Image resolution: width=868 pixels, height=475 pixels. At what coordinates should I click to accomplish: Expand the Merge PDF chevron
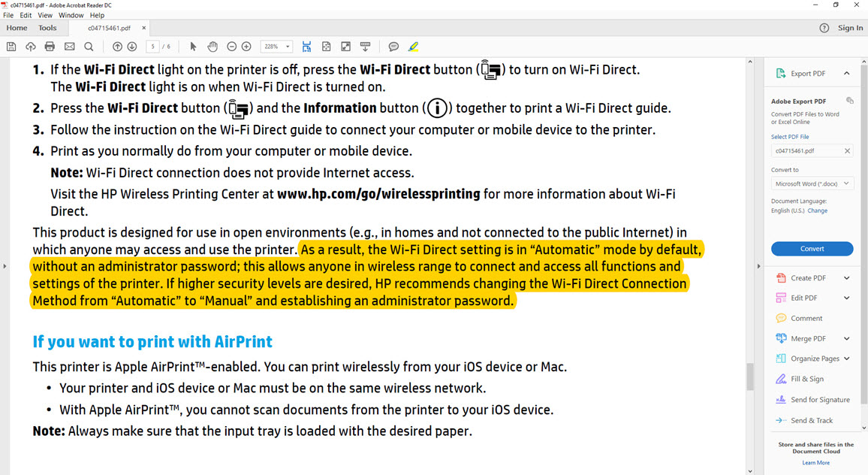pyautogui.click(x=846, y=338)
